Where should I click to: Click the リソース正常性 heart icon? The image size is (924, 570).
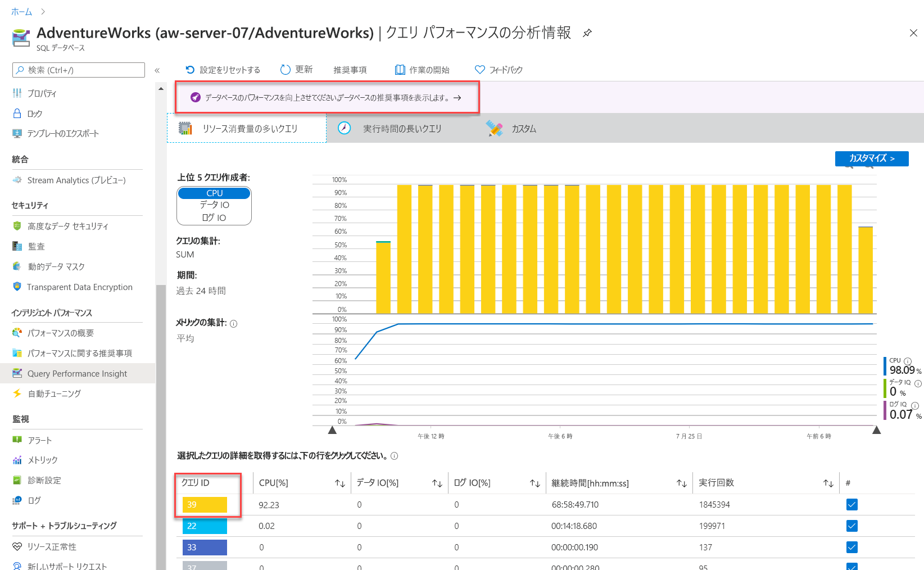coord(17,546)
